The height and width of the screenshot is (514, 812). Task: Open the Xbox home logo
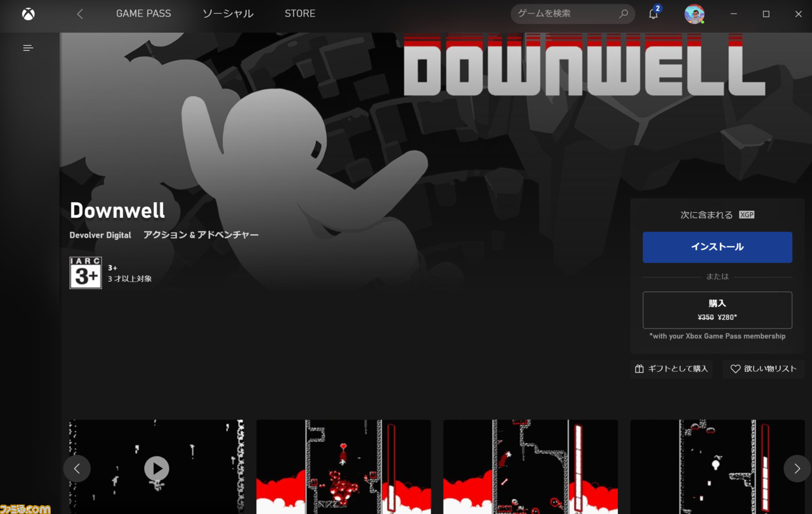point(29,14)
